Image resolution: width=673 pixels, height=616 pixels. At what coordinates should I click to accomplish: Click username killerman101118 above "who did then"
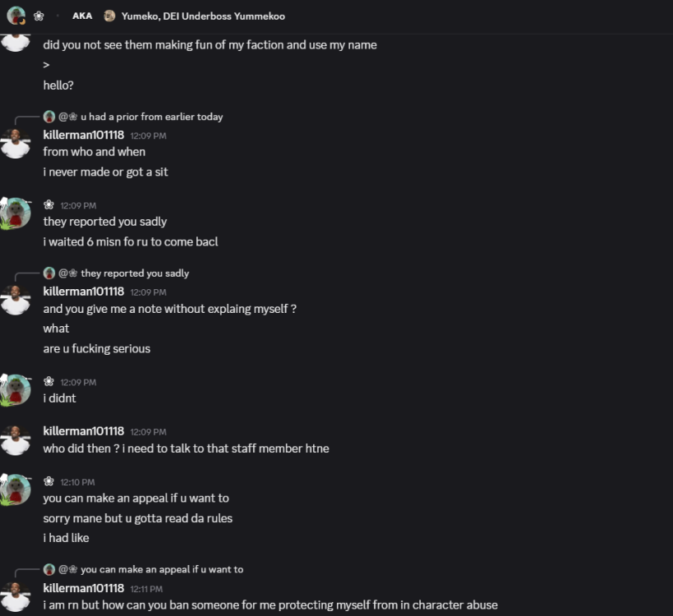coord(83,431)
